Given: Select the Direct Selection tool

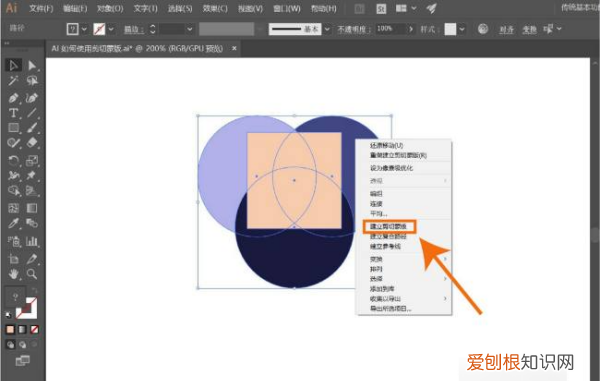Looking at the screenshot, I should pyautogui.click(x=32, y=65).
